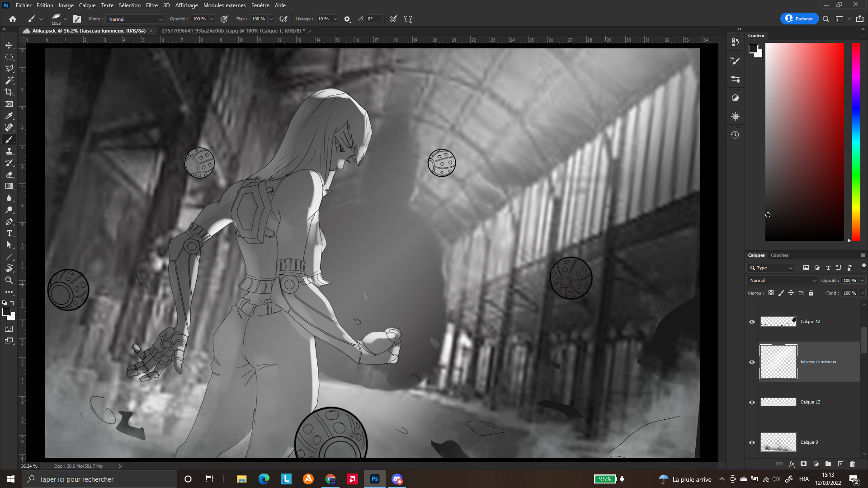Select the Gradient tool
The width and height of the screenshot is (868, 488).
(9, 186)
